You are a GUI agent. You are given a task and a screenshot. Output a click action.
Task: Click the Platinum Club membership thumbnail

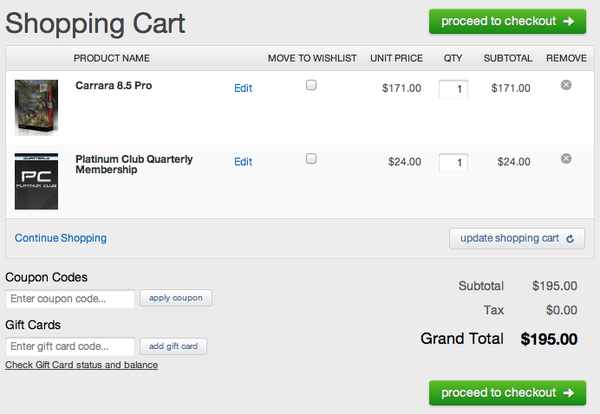point(36,181)
